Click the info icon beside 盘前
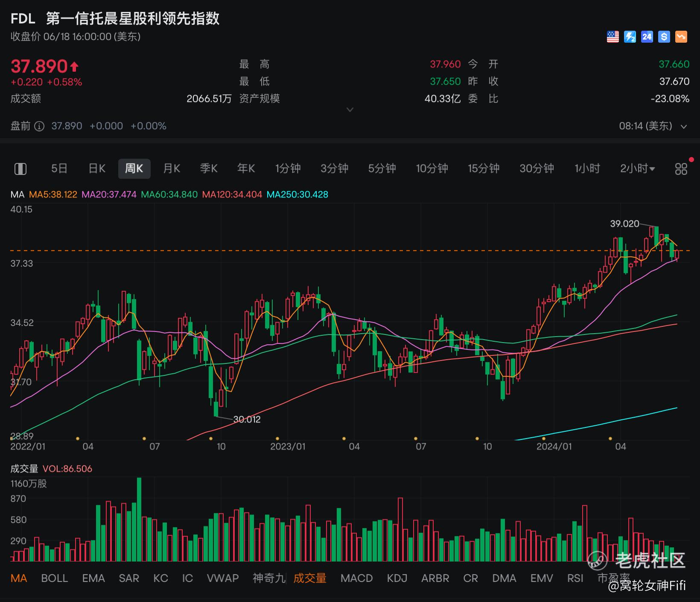 coord(39,126)
